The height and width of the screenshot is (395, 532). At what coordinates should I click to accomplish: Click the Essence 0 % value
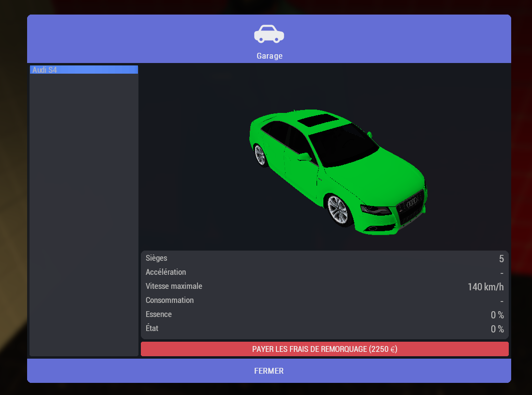pyautogui.click(x=497, y=315)
